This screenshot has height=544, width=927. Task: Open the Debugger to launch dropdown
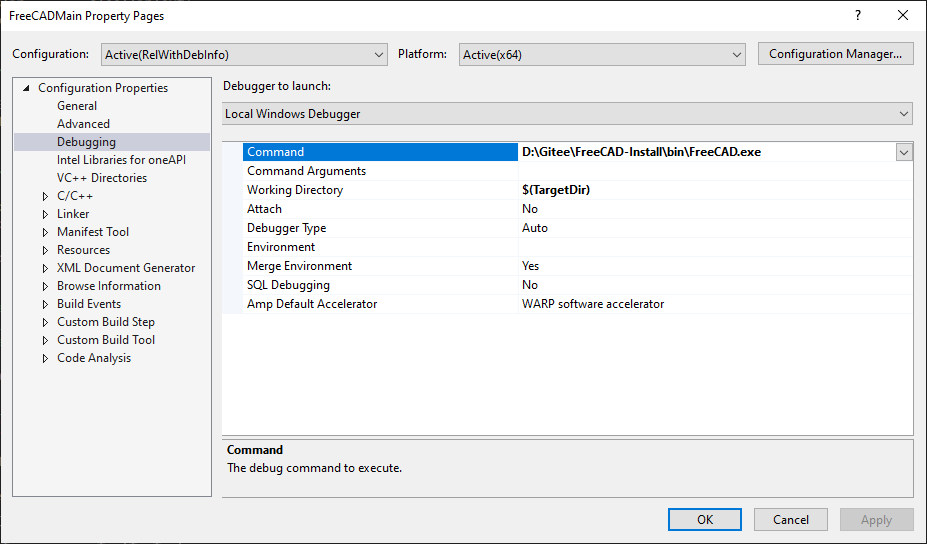pyautogui.click(x=567, y=114)
